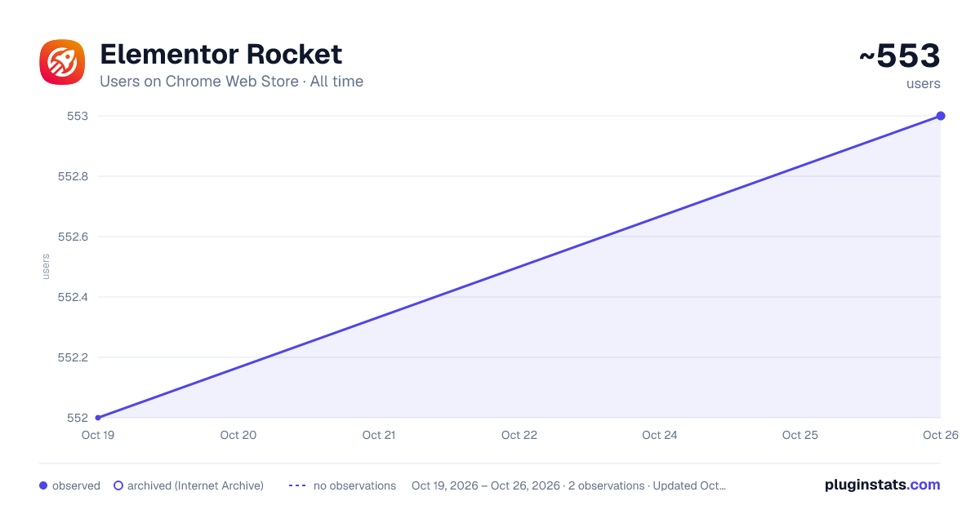This screenshot has width=980, height=514.
Task: Click the ~553 user count
Action: click(899, 56)
